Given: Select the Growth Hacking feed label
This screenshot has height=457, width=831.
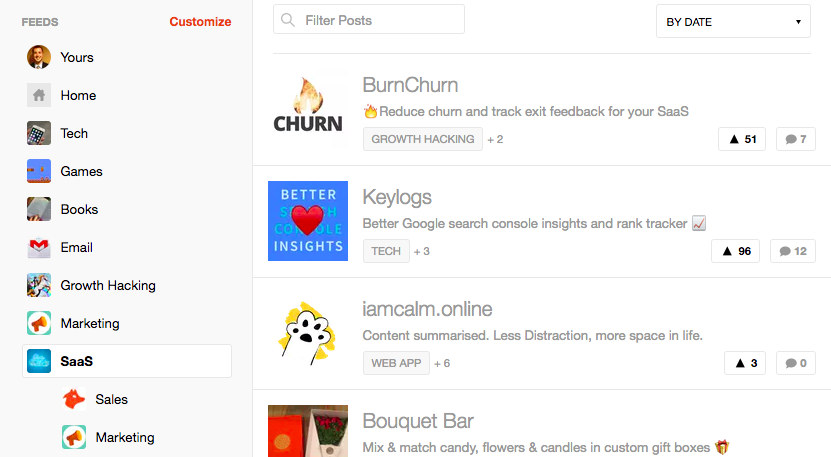Looking at the screenshot, I should 108,285.
